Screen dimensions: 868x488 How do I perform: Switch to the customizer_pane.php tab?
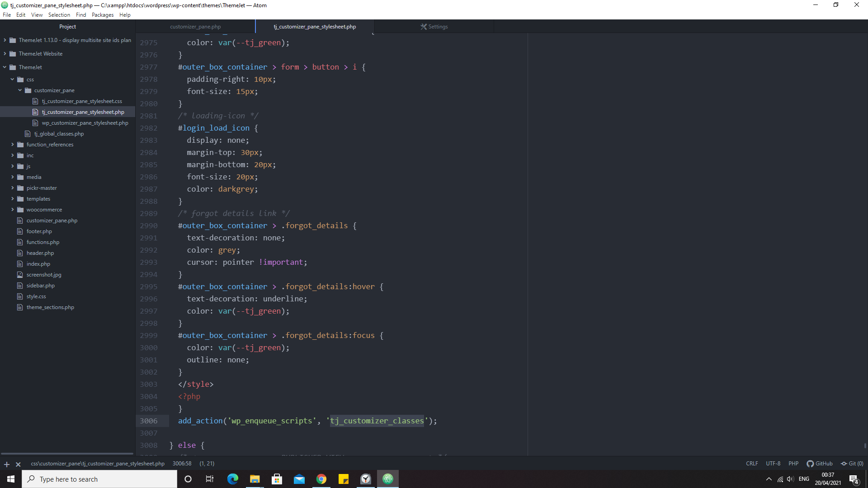point(195,26)
